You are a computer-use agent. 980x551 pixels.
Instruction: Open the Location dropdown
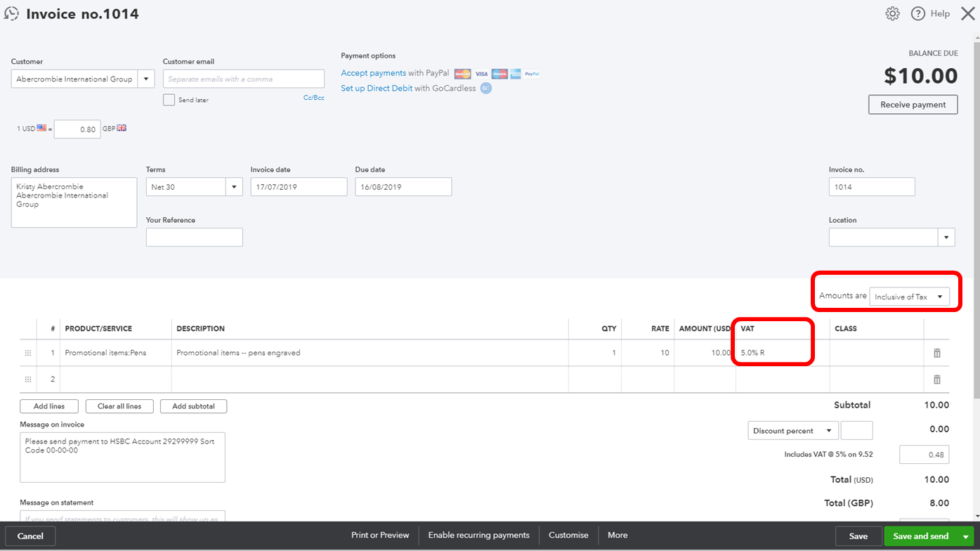(x=946, y=238)
